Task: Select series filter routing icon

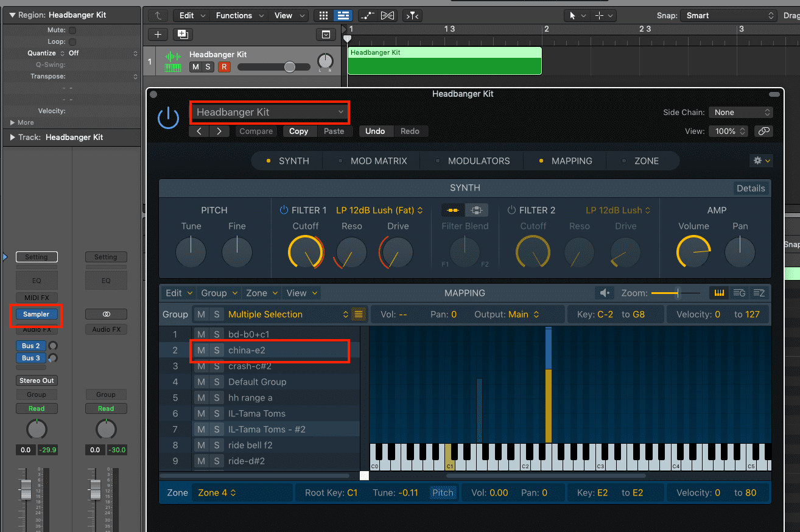Action: (x=453, y=210)
